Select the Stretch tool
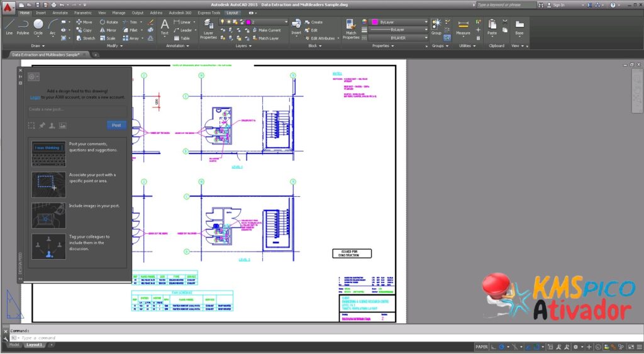Screen dimensions: 644x354 86,38
